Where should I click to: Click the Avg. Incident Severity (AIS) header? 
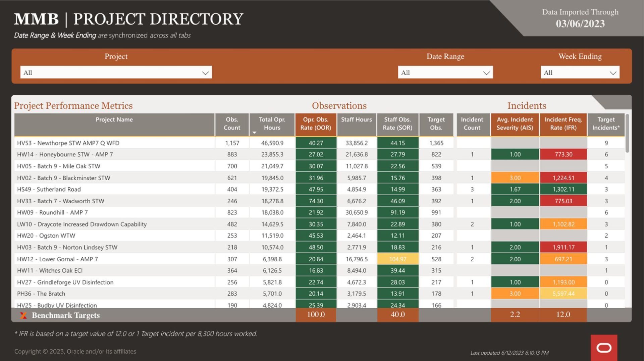[515, 124]
